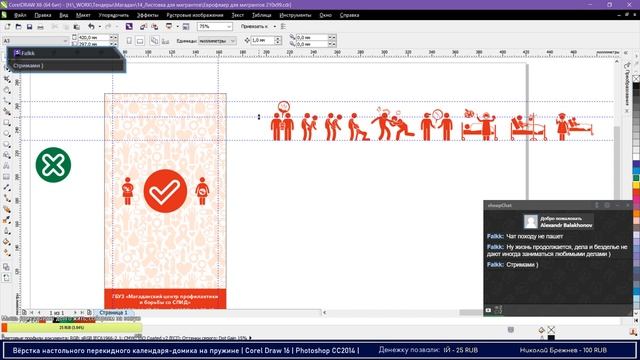The image size is (640, 360).
Task: Save the document using the floppy icon
Action: point(29,27)
